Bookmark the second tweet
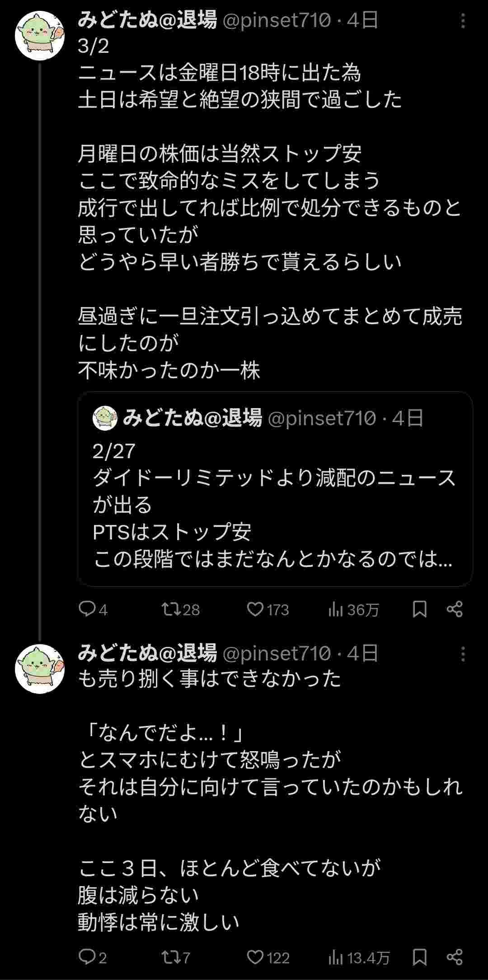488x980 pixels. pyautogui.click(x=420, y=957)
